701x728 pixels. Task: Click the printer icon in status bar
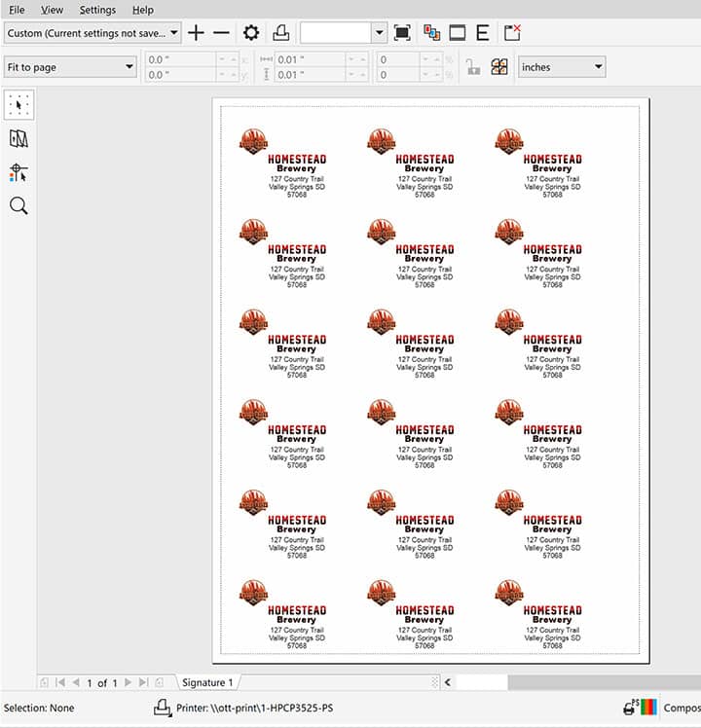coord(163,708)
